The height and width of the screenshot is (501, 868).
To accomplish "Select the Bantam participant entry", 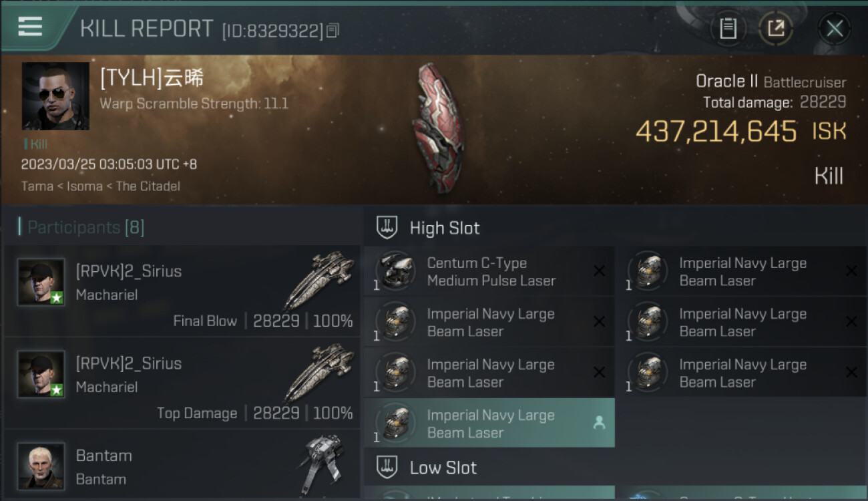I will (x=182, y=466).
